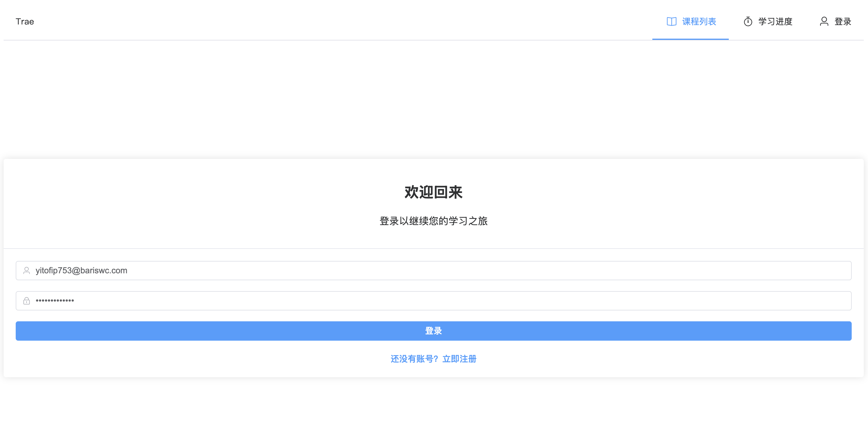868x424 pixels.
Task: Open the 学习进度 tab
Action: click(x=775, y=21)
